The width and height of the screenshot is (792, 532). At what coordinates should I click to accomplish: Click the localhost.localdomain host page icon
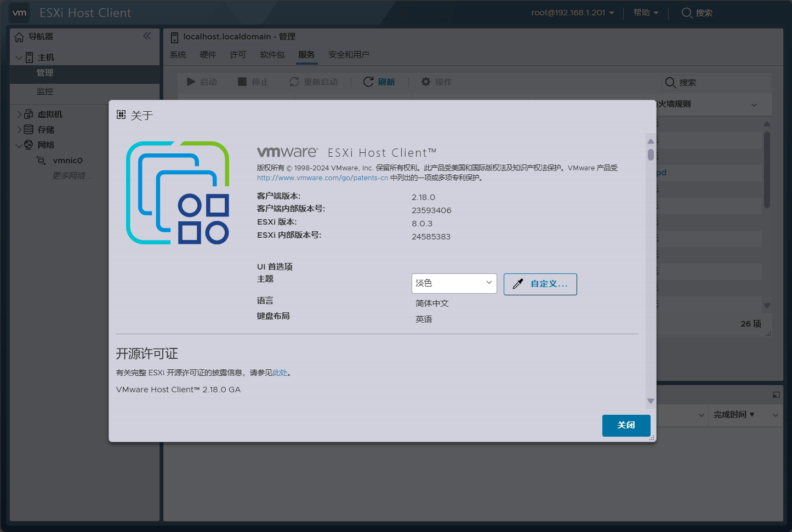(174, 37)
